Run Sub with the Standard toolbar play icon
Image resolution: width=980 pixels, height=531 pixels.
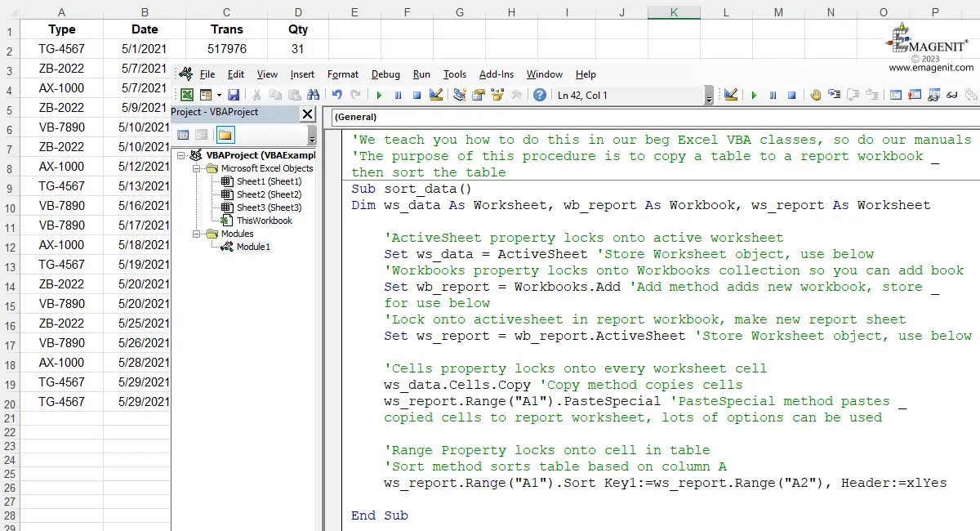(379, 95)
